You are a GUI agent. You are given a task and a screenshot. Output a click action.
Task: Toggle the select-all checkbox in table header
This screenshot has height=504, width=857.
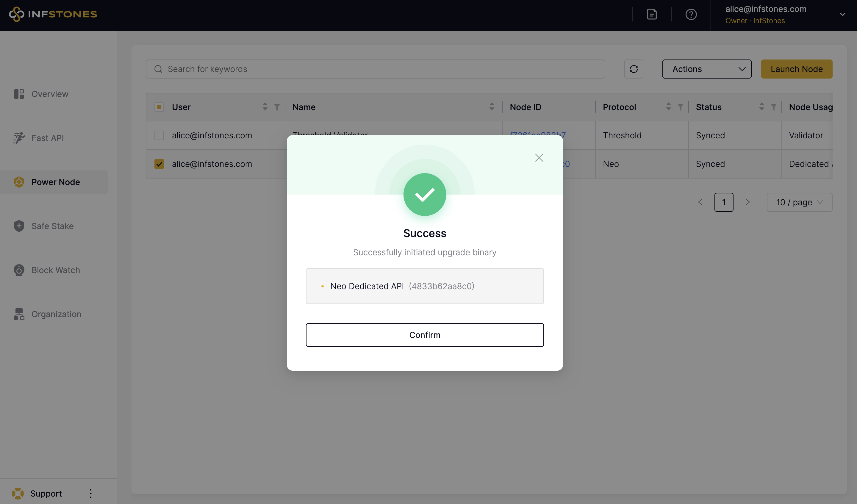coord(159,107)
